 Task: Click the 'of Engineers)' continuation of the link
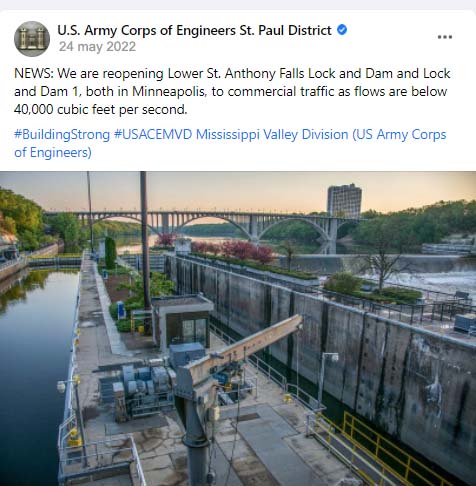click(x=53, y=153)
